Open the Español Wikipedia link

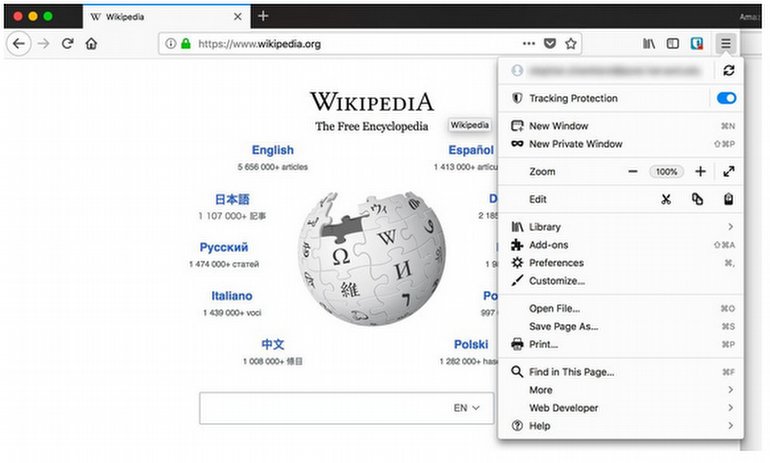[x=471, y=150]
